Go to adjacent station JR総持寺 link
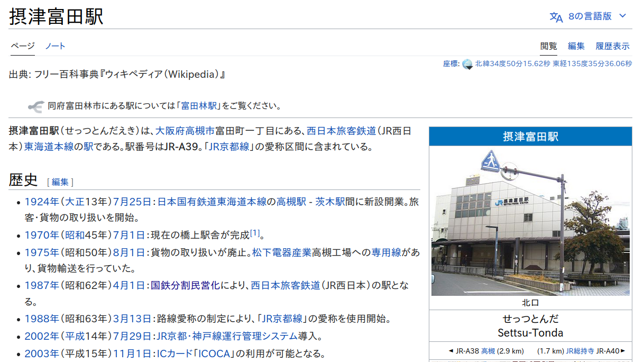Viewport: 644px width, 362px height. point(580,351)
